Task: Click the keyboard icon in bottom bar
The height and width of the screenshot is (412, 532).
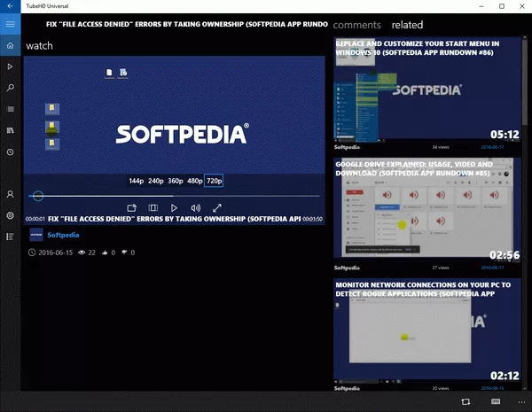Action: (496, 401)
